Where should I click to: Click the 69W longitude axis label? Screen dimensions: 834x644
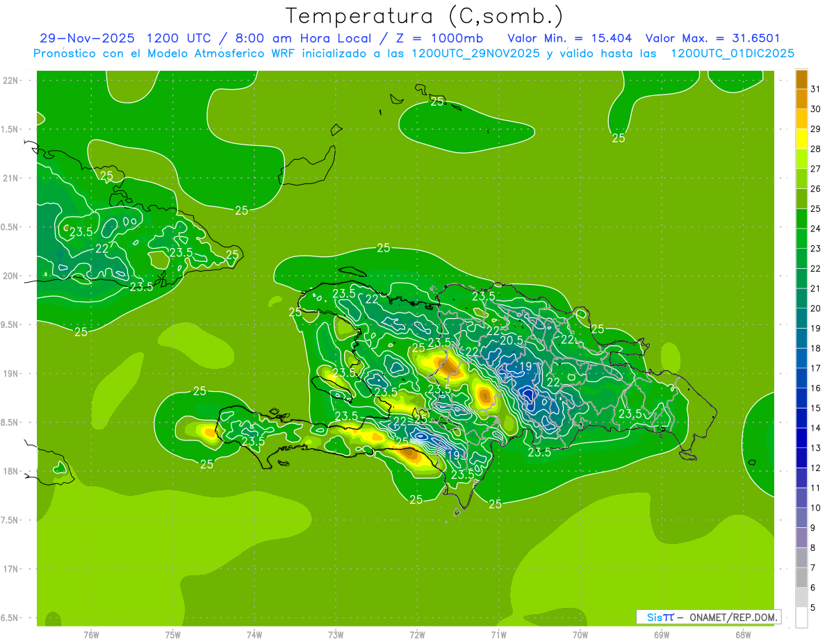coord(662,635)
